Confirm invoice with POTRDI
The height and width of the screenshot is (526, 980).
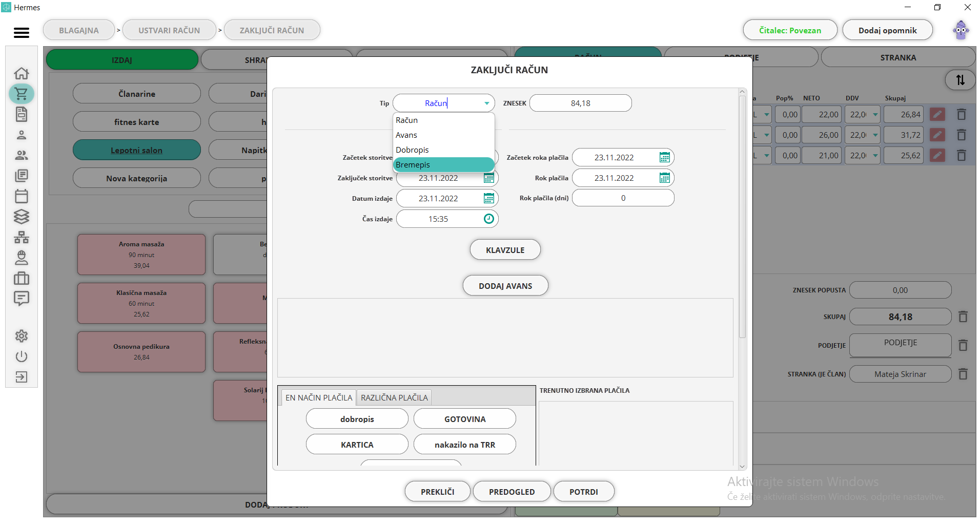point(583,492)
